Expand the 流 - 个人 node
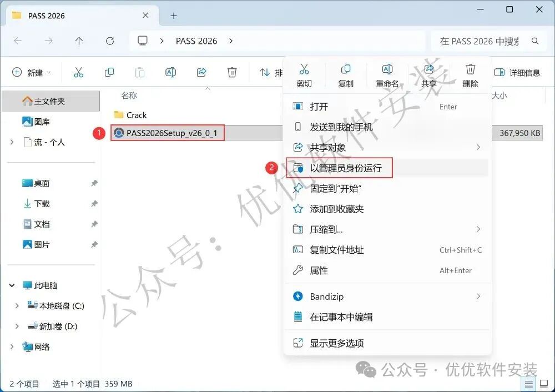This screenshot has width=555, height=392. pyautogui.click(x=12, y=142)
